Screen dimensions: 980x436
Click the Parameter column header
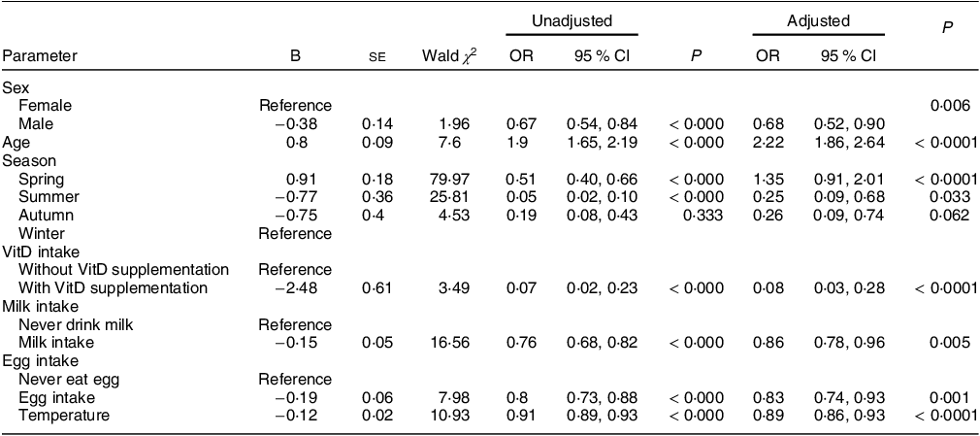point(40,55)
